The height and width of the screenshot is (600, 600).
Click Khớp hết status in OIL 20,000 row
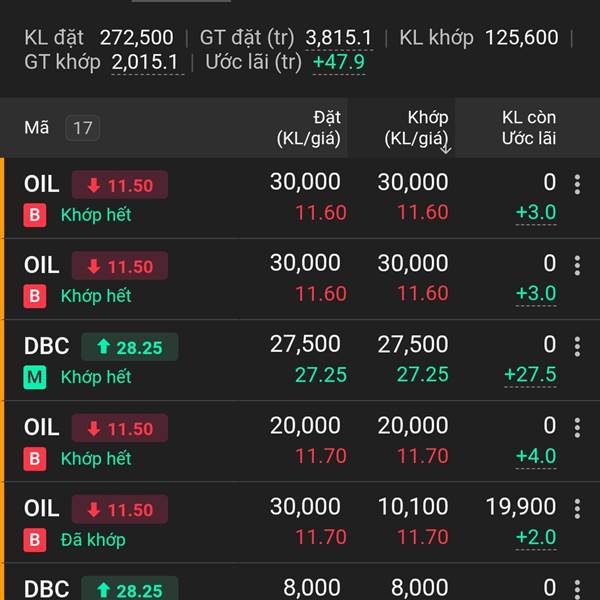[x=96, y=458]
